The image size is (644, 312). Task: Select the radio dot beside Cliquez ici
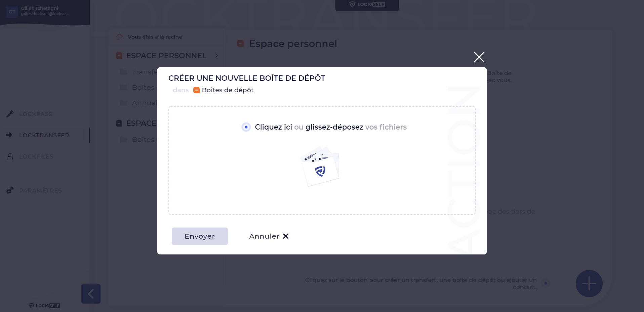[x=246, y=127]
